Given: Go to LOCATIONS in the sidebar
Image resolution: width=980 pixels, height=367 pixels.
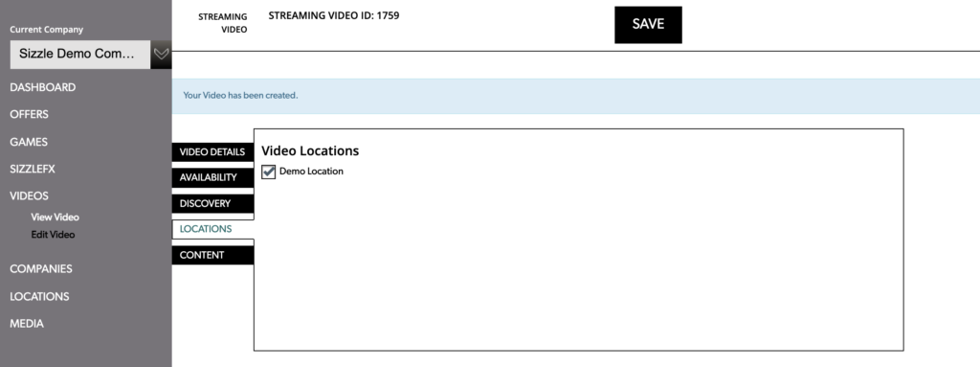Looking at the screenshot, I should tap(39, 296).
